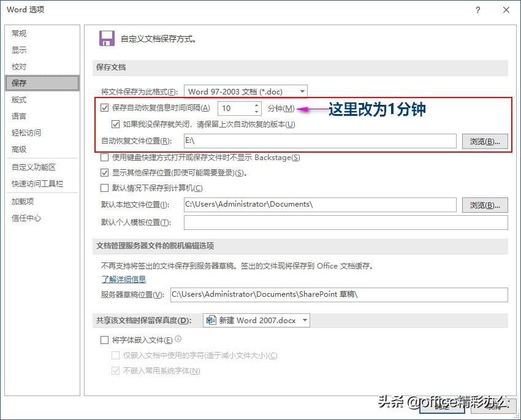Click 浏览 button for default local location

coord(485,205)
